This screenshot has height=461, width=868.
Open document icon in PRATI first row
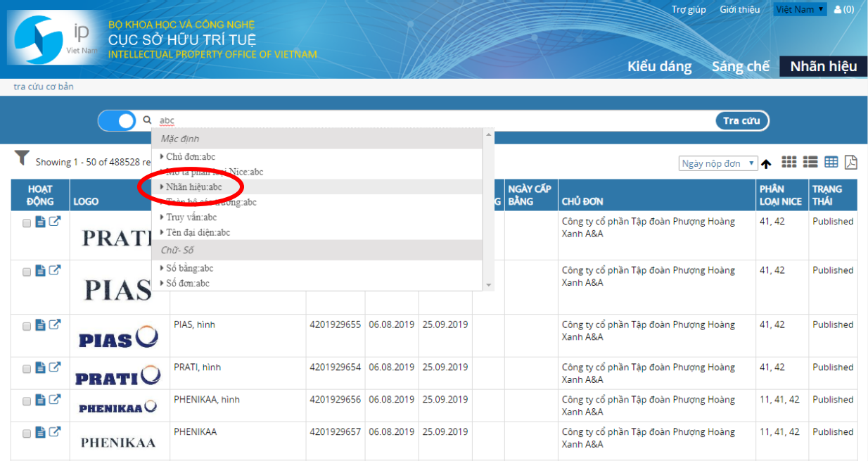pos(40,222)
